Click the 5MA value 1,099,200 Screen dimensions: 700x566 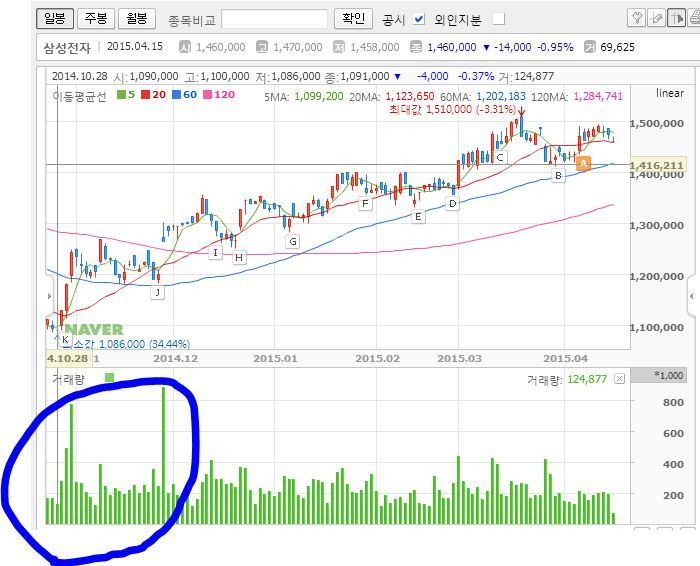[319, 96]
